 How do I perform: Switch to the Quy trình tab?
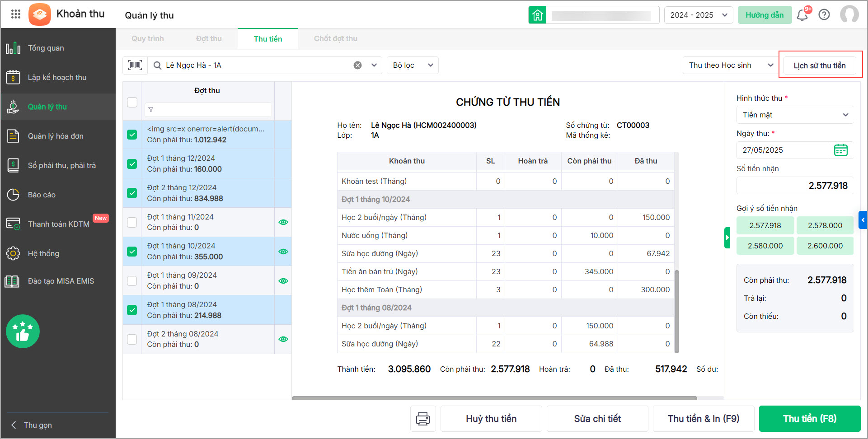(148, 39)
